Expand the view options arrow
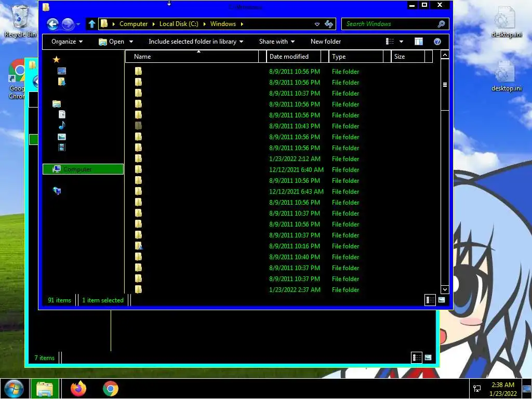Image resolution: width=532 pixels, height=399 pixels. pos(401,42)
